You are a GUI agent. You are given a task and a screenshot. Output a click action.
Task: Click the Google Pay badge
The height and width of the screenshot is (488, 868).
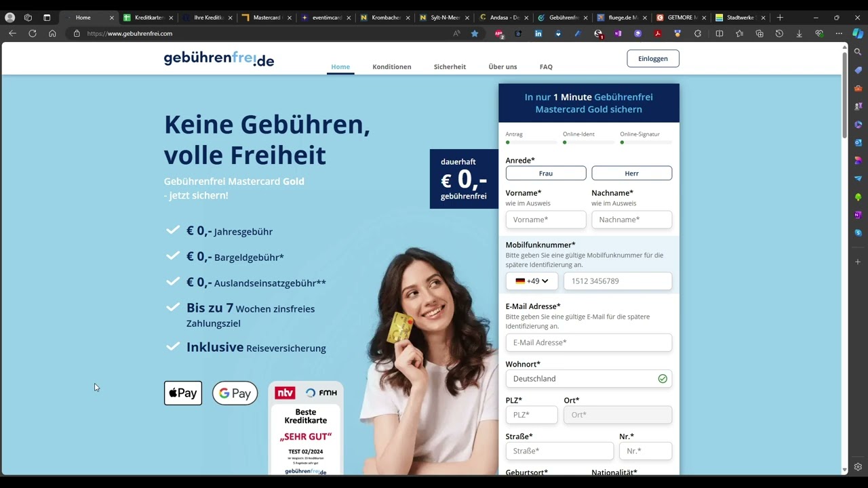[x=235, y=393]
